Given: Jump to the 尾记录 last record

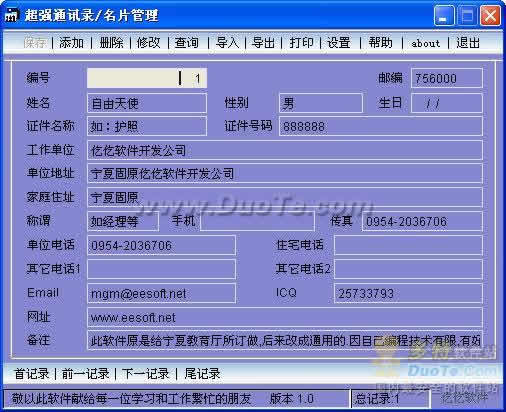Looking at the screenshot, I should click(x=202, y=374).
